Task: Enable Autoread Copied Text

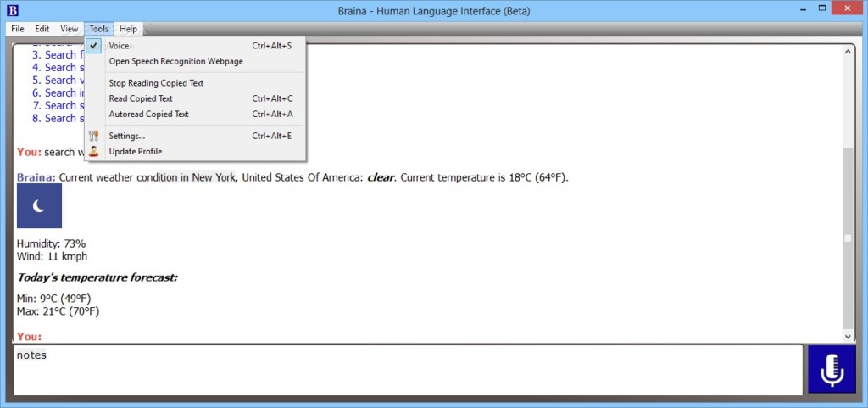Action: (195, 114)
